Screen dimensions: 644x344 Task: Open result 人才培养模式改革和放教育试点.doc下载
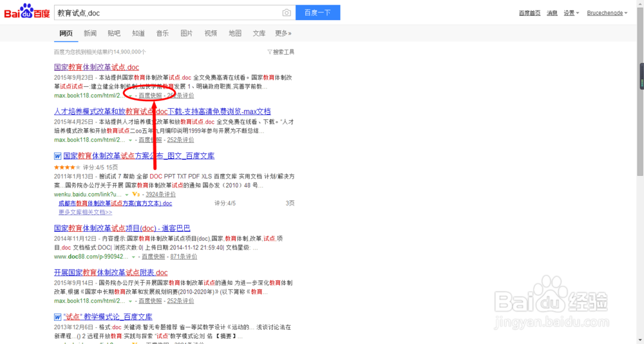tap(162, 112)
